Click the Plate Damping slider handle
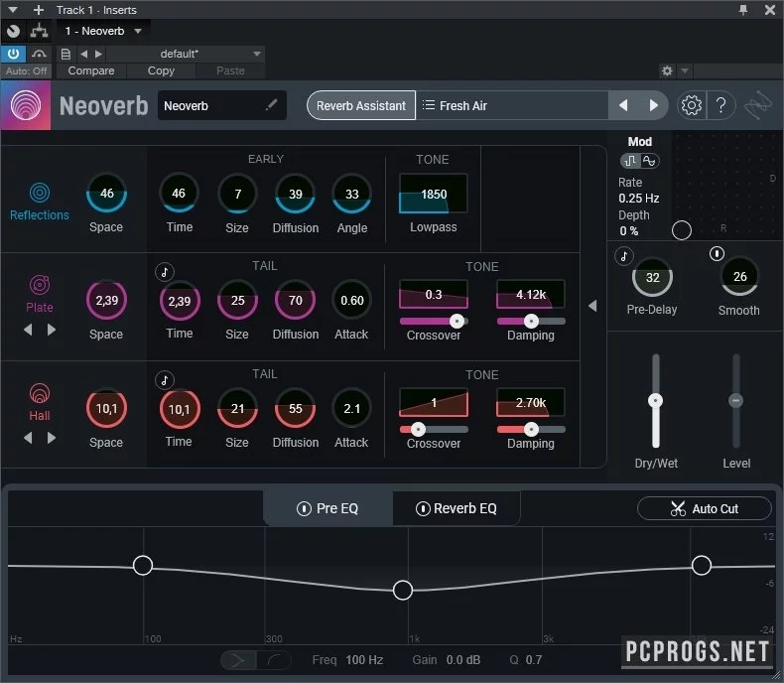The width and height of the screenshot is (784, 683). click(531, 321)
